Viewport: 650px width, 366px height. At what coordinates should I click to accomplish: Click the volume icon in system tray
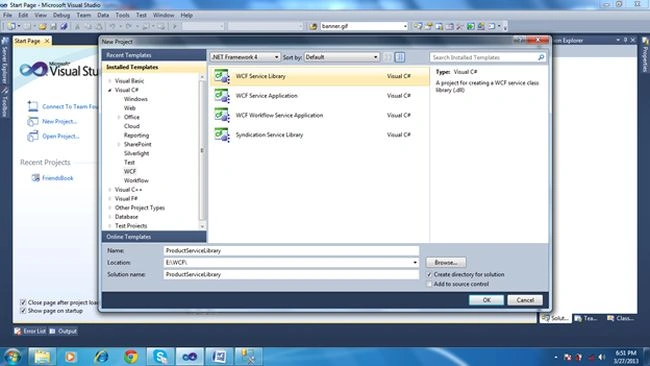(601, 357)
